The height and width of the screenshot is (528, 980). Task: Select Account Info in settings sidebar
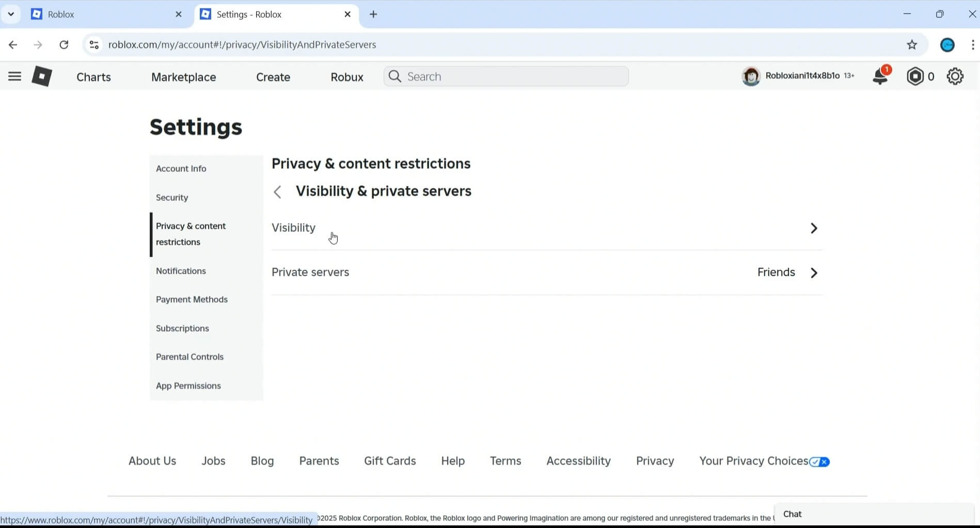207,169
